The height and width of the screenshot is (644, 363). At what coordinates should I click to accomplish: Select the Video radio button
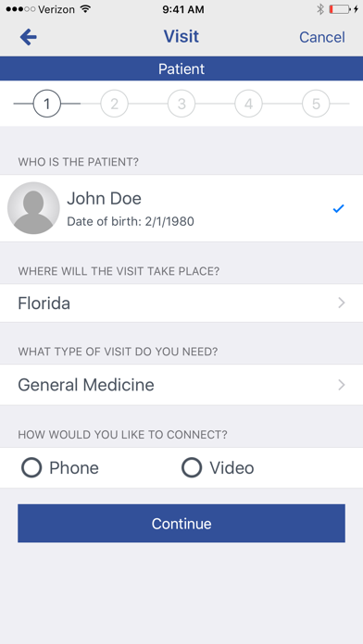192,468
